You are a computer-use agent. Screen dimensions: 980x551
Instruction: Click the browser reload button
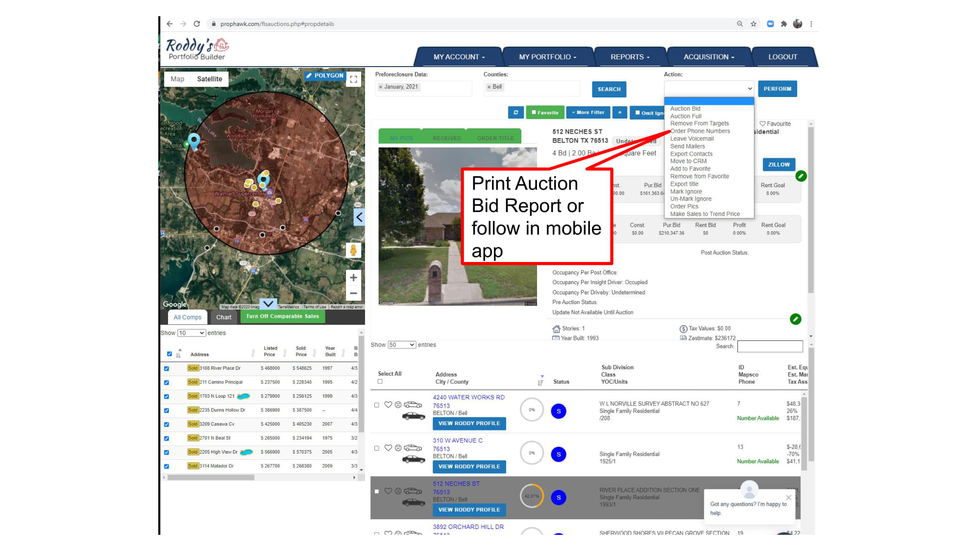(197, 24)
